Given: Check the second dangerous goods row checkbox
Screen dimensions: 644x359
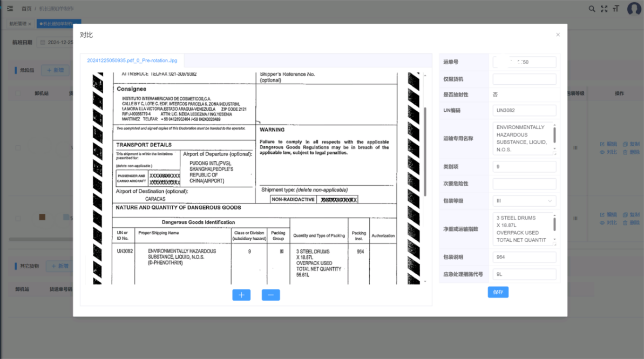Looking at the screenshot, I should (x=18, y=218).
